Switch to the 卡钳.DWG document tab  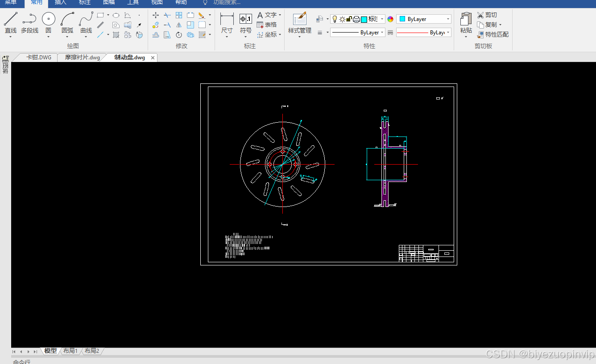(39, 58)
